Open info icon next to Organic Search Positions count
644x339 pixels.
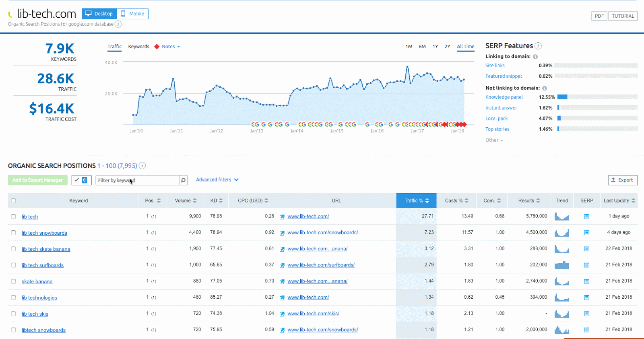(x=142, y=165)
